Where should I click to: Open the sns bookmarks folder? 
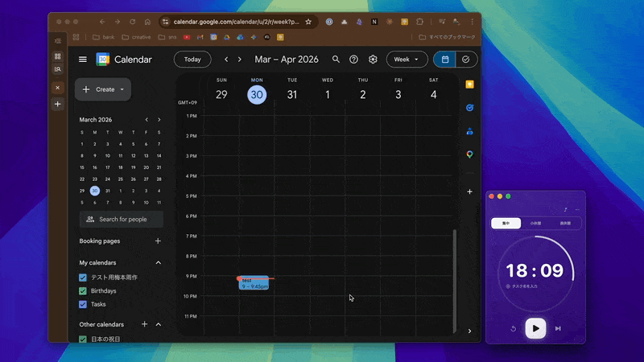[x=167, y=37]
